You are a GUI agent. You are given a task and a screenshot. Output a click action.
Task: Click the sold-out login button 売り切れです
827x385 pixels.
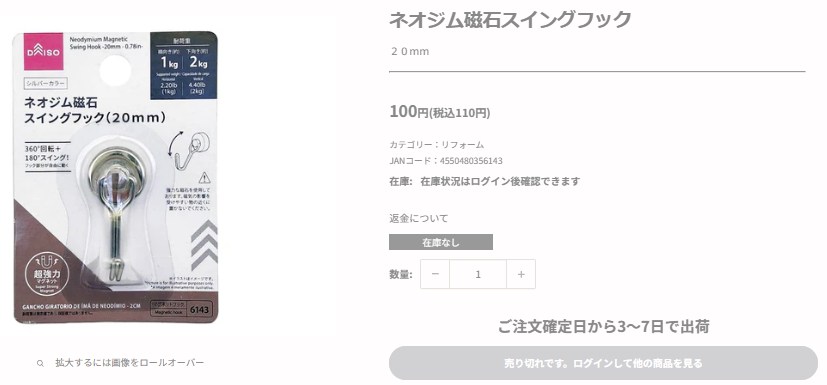603,363
